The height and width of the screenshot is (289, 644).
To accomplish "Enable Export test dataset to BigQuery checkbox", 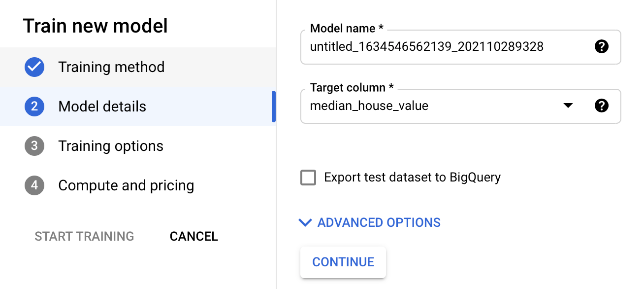I will point(308,178).
